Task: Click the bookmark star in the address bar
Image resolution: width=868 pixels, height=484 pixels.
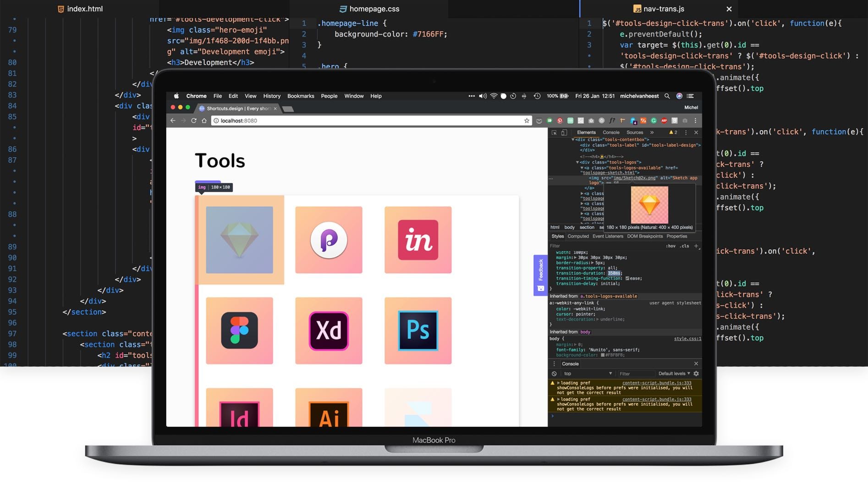Action: click(526, 121)
